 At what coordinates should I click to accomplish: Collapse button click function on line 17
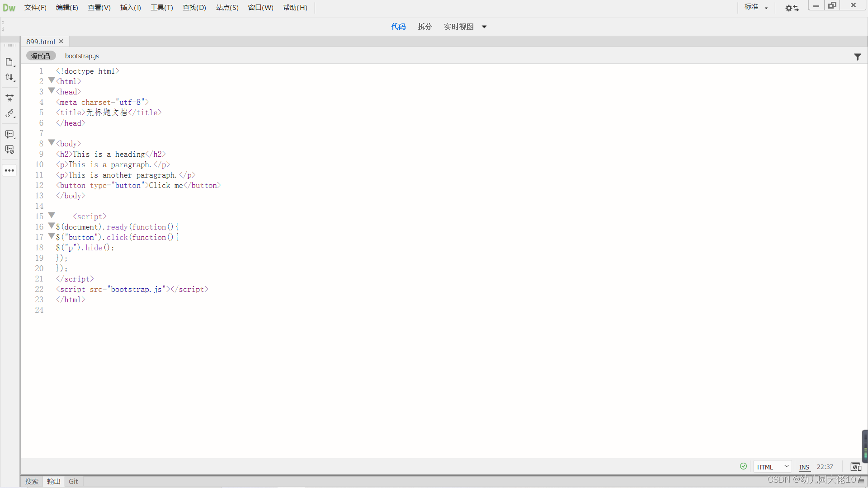click(52, 236)
